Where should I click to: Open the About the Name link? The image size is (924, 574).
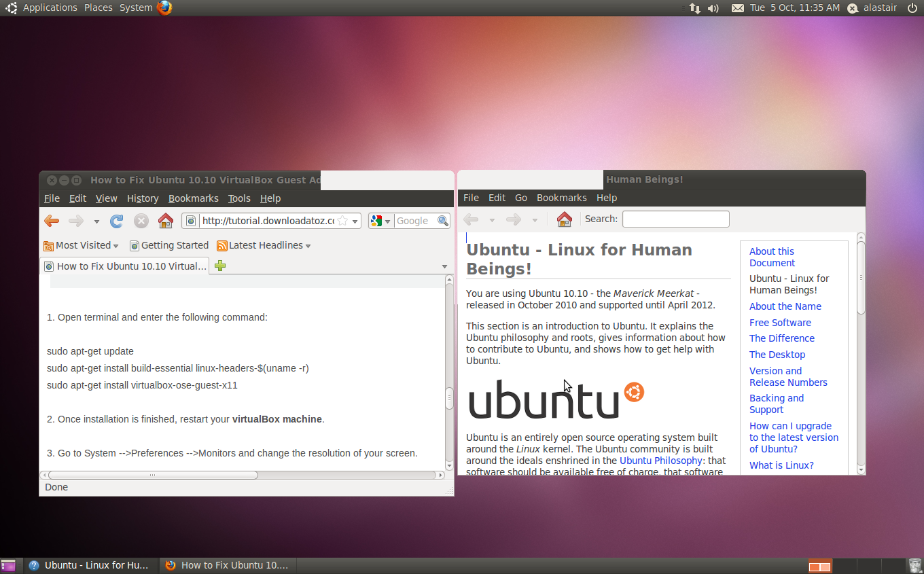click(x=785, y=306)
